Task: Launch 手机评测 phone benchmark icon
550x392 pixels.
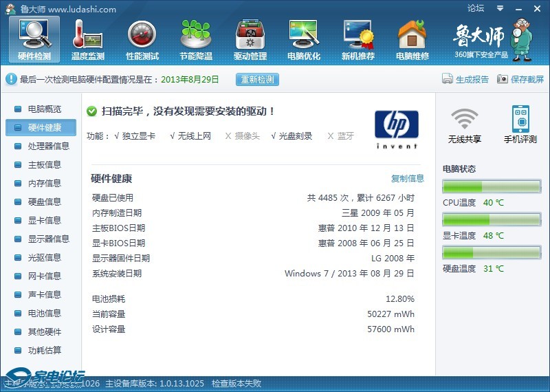Action: [521, 120]
